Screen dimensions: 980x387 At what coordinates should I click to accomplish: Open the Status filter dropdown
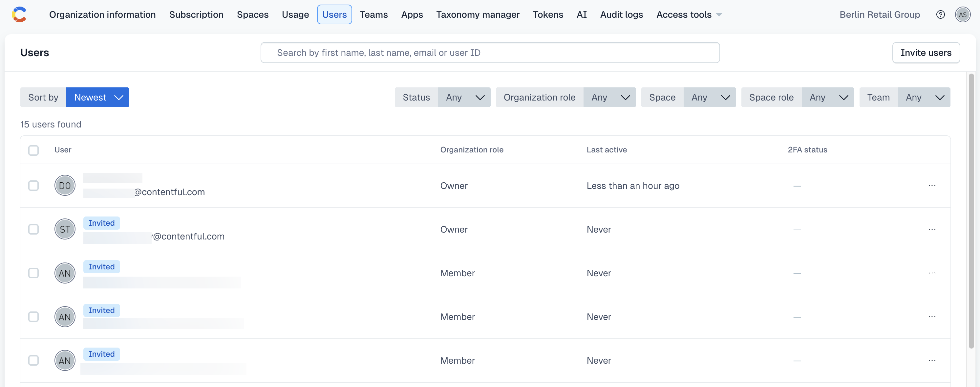click(x=464, y=98)
